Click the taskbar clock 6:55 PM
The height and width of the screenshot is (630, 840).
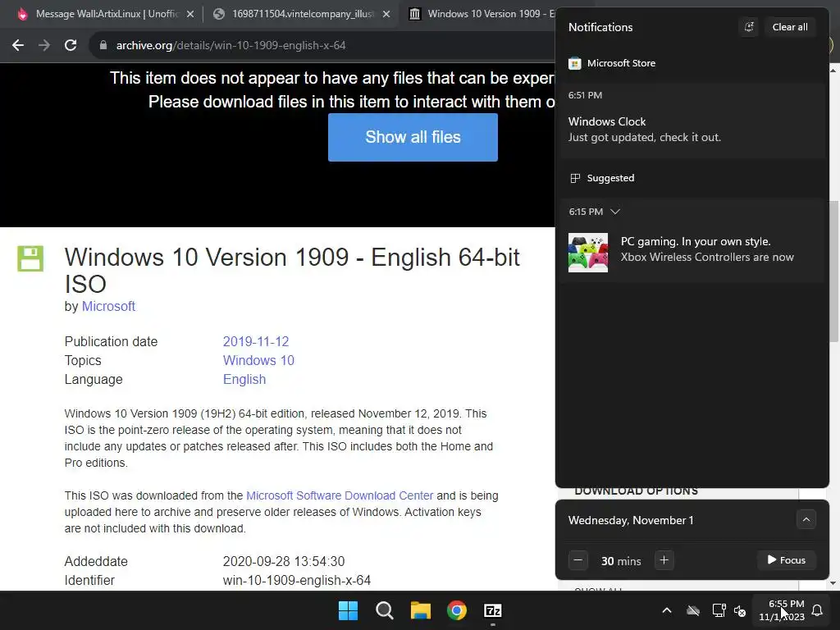point(782,610)
